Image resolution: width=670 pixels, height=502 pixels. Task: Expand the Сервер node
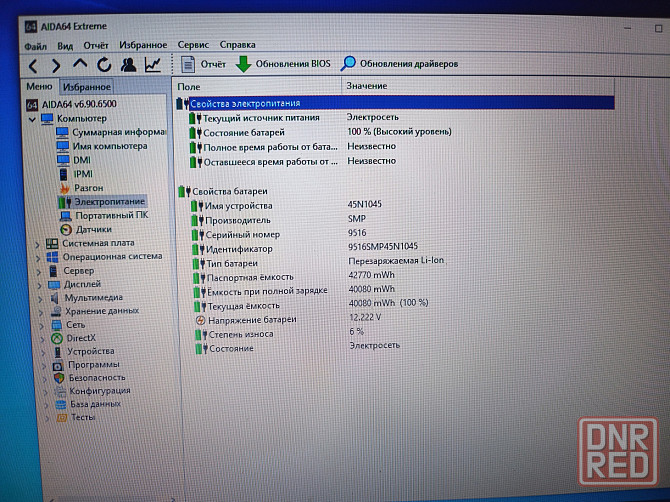[x=39, y=272]
